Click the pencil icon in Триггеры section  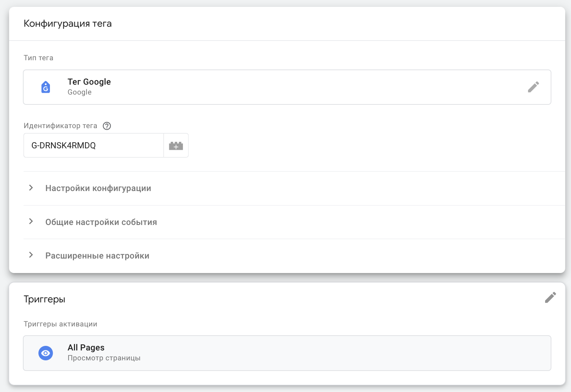[x=550, y=297]
